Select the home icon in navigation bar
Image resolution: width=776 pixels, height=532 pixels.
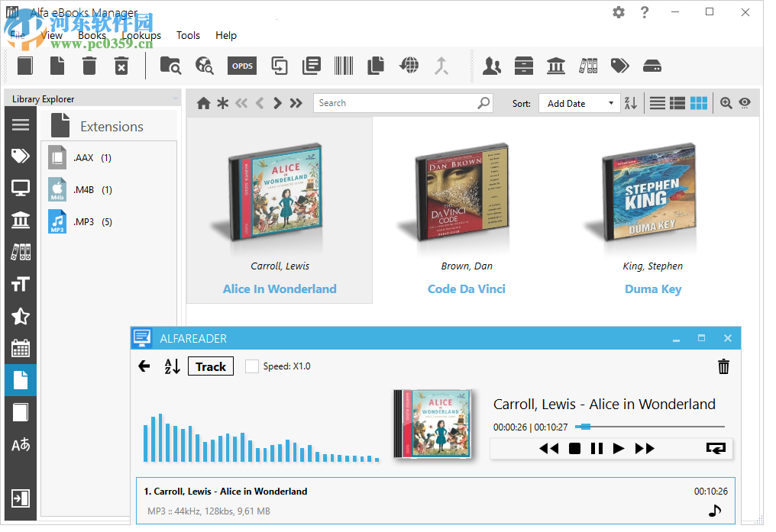point(203,102)
